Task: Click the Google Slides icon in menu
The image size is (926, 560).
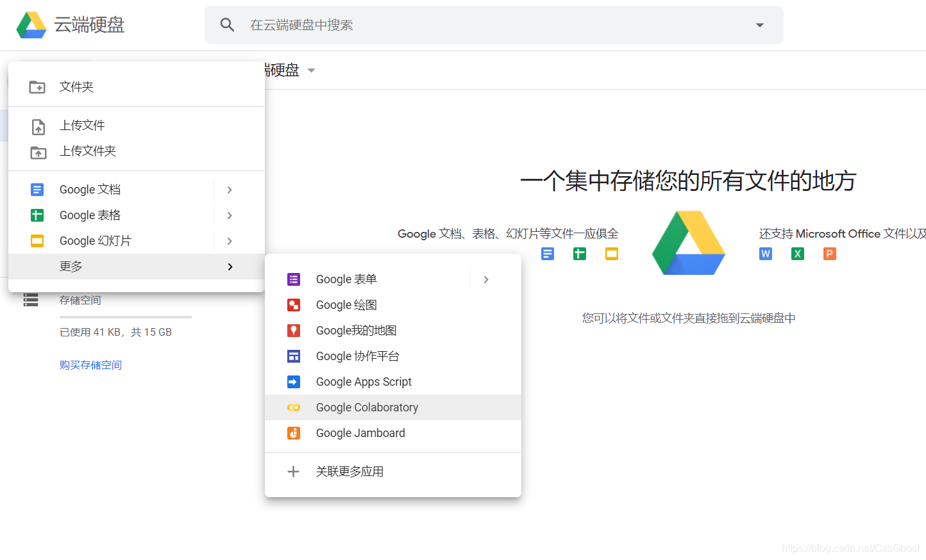Action: 37,241
